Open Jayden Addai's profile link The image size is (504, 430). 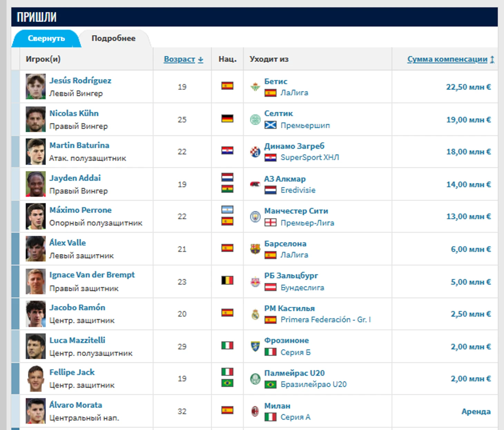click(x=75, y=178)
